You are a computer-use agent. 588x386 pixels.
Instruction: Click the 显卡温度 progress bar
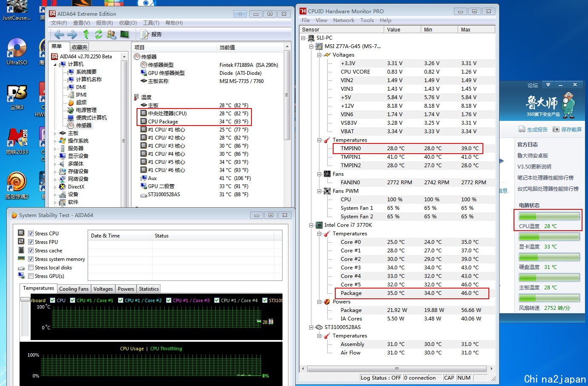pyautogui.click(x=549, y=237)
